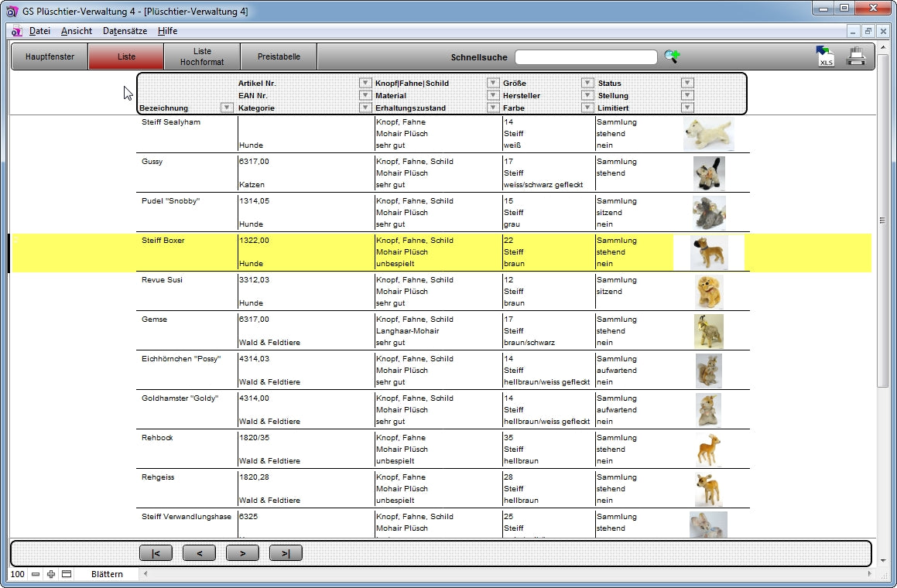
Task: Open the Datensätze menu
Action: coord(125,31)
